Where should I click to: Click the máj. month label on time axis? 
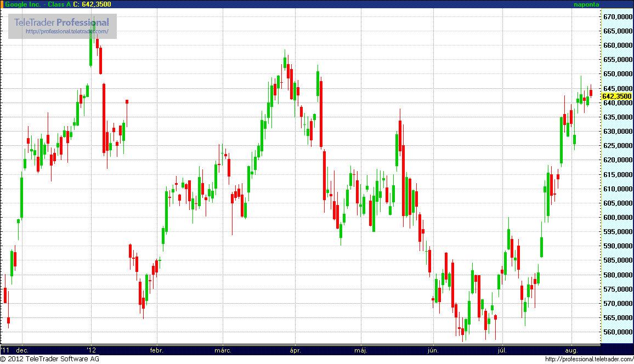361,350
